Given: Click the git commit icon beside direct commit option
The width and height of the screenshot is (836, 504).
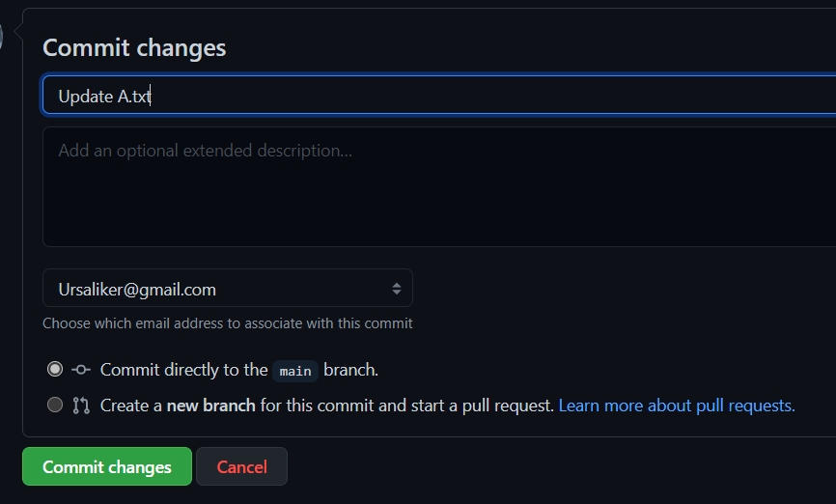Looking at the screenshot, I should [81, 370].
